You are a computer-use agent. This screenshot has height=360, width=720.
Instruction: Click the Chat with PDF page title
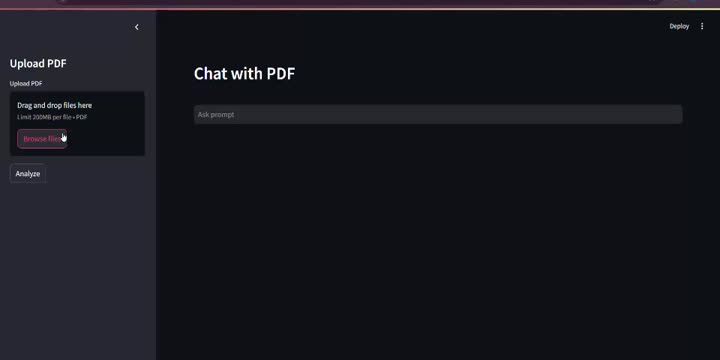pyautogui.click(x=244, y=73)
